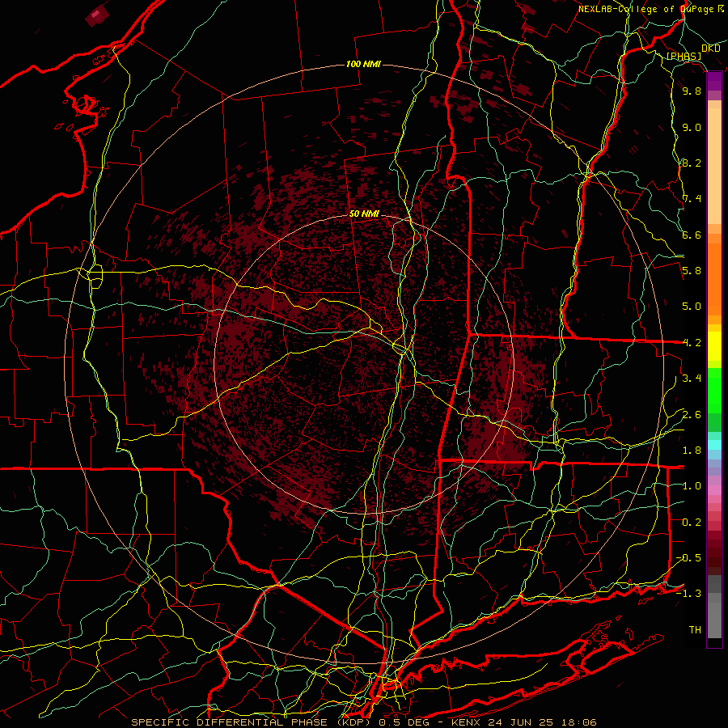Click the 9.8 scale value
Viewport: 728px width, 728px height.
(x=692, y=91)
